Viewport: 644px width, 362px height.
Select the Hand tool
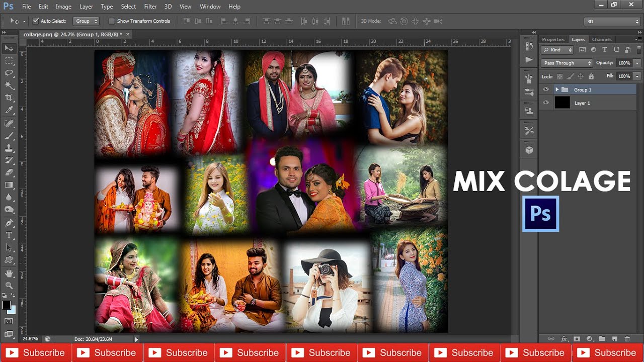click(x=9, y=274)
